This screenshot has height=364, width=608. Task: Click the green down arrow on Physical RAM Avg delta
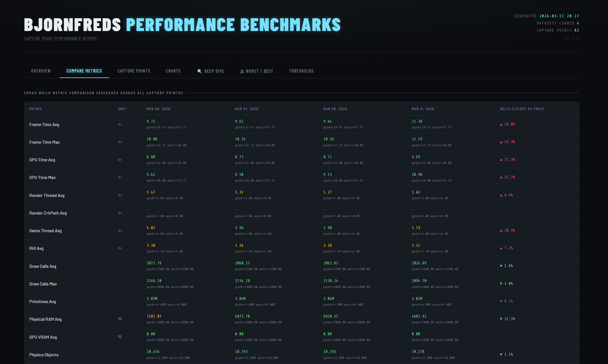point(501,319)
